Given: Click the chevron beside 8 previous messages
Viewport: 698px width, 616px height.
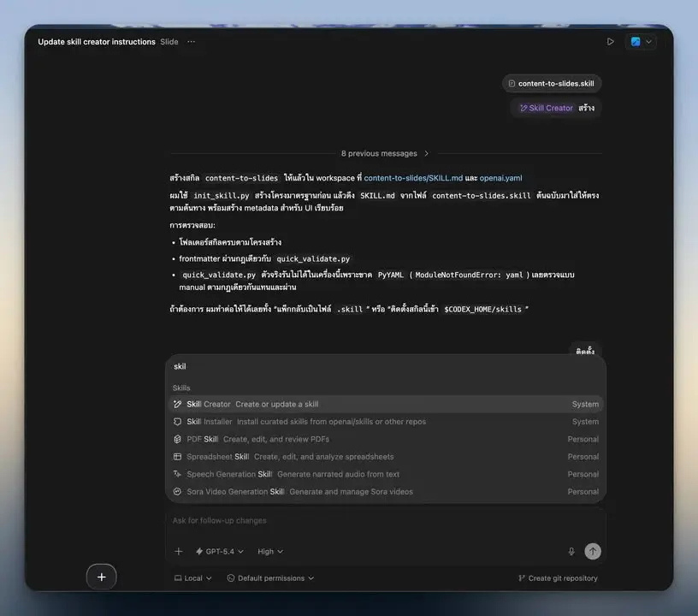Looking at the screenshot, I should (x=427, y=153).
